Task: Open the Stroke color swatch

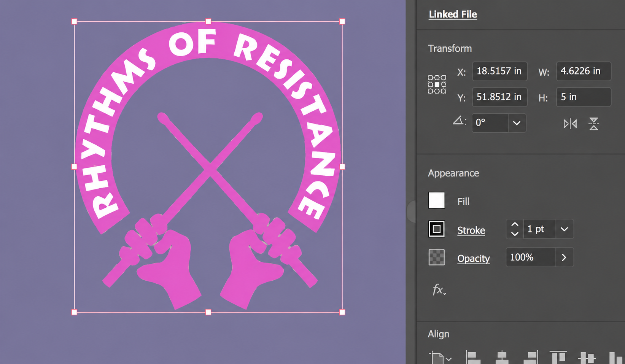Action: click(437, 229)
